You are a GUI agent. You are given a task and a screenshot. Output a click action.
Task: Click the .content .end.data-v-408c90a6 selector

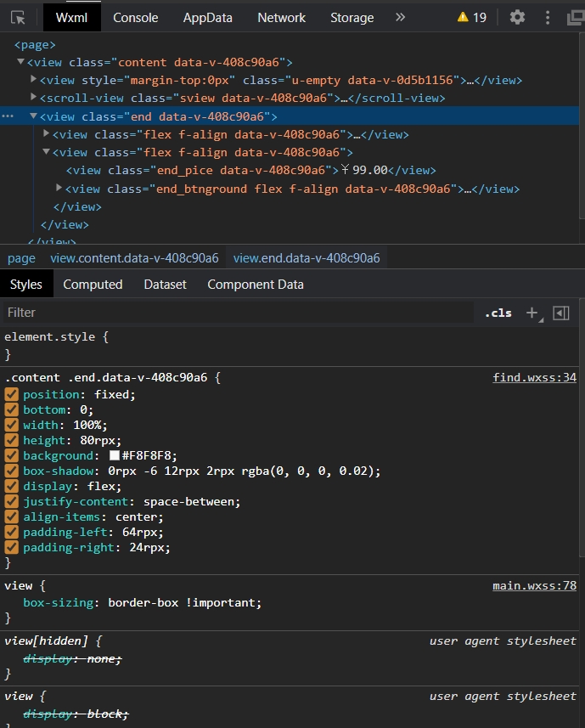pos(106,377)
